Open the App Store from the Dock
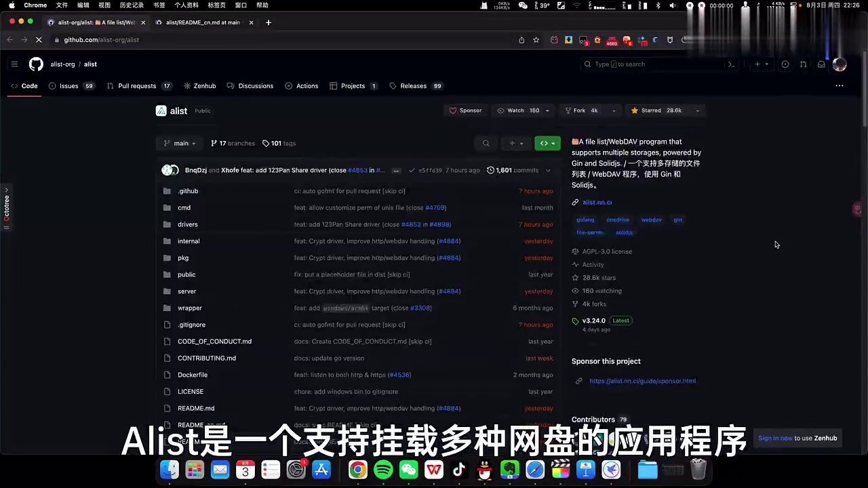This screenshot has width=868, height=488. [x=321, y=469]
